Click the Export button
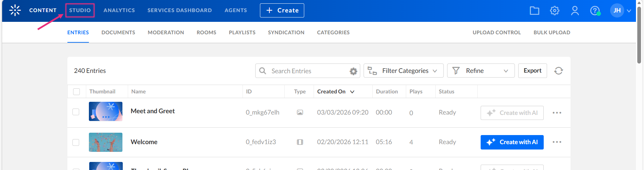Image resolution: width=644 pixels, height=170 pixels. pos(532,71)
